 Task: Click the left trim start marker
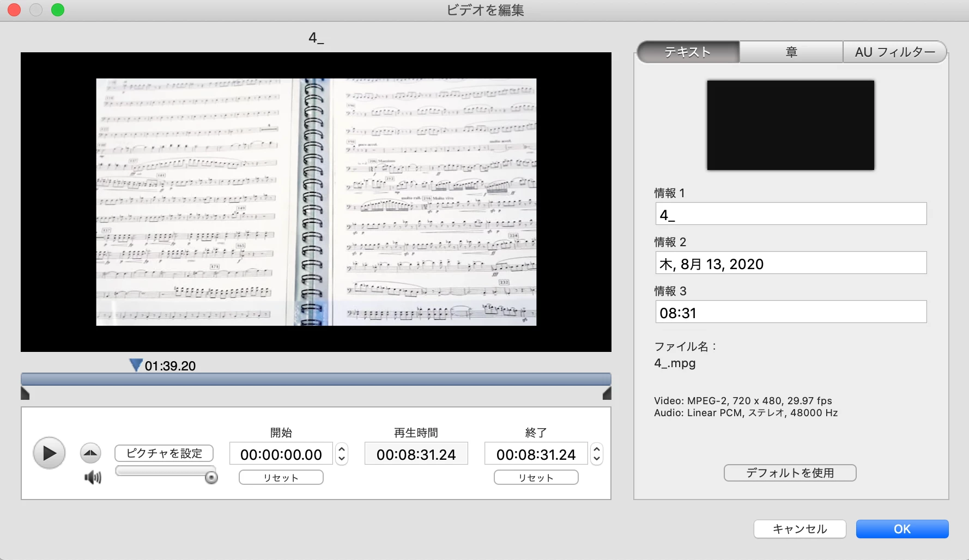25,393
